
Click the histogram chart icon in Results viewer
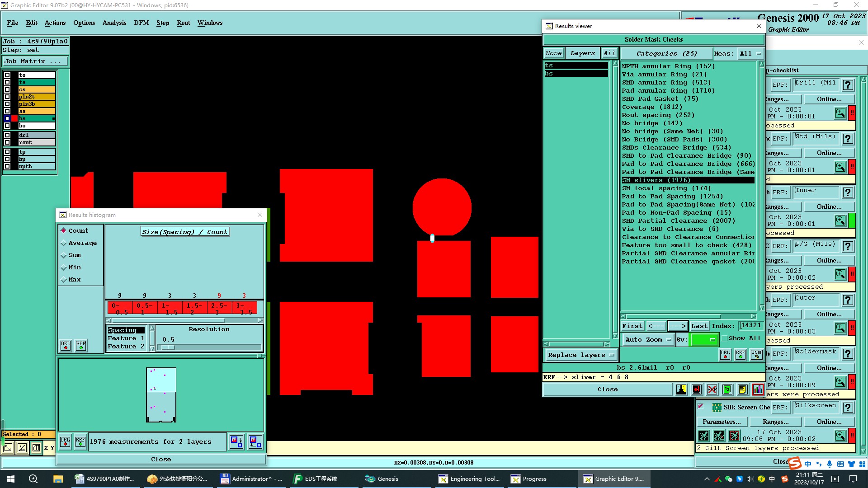[758, 389]
